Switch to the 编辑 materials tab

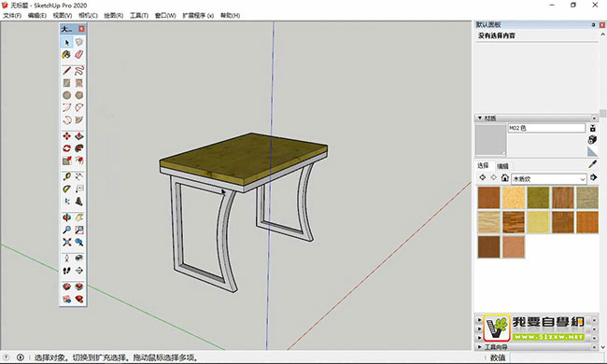[x=502, y=166]
